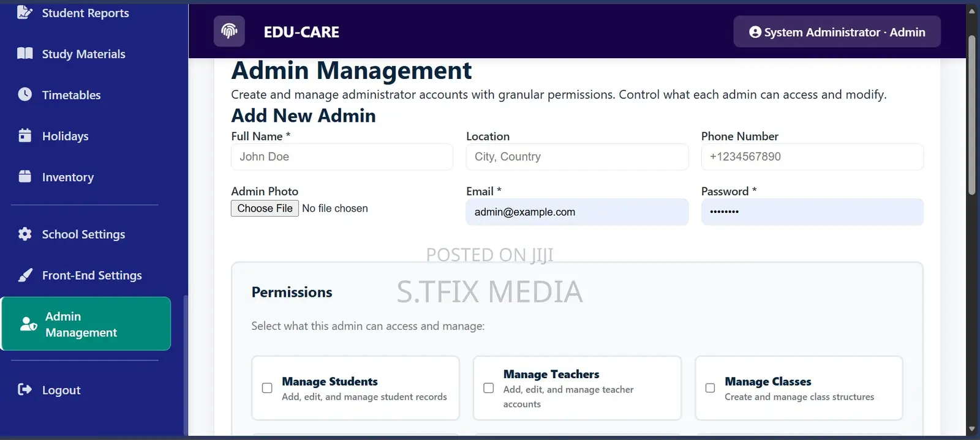Click the Study Materials book icon
The image size is (980, 440).
coord(24,53)
